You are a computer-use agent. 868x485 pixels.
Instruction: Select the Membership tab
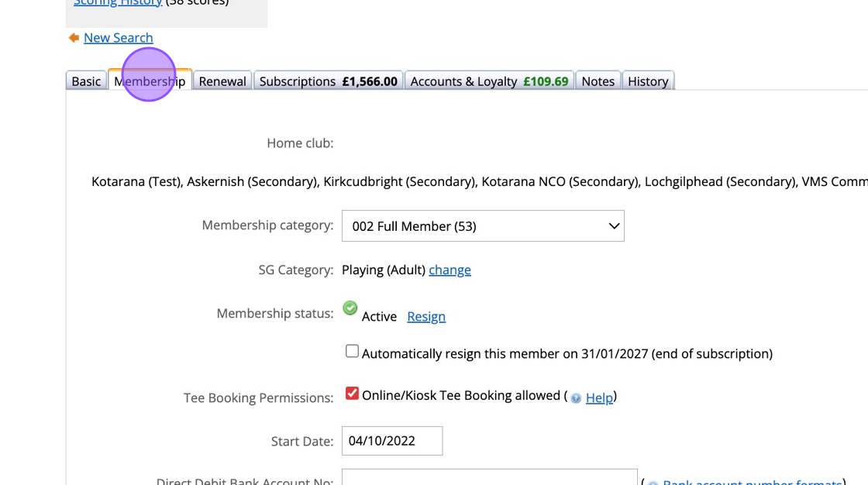pos(150,81)
